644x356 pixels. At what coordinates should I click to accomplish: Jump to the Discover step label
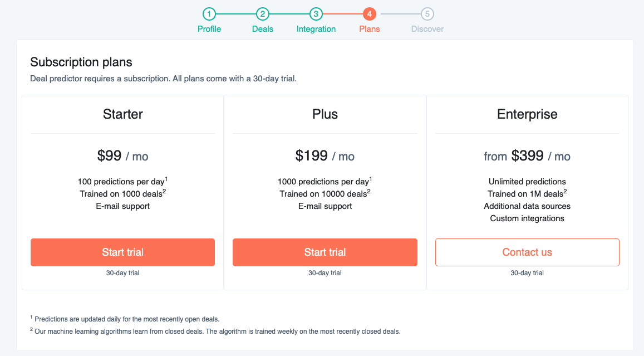click(427, 29)
